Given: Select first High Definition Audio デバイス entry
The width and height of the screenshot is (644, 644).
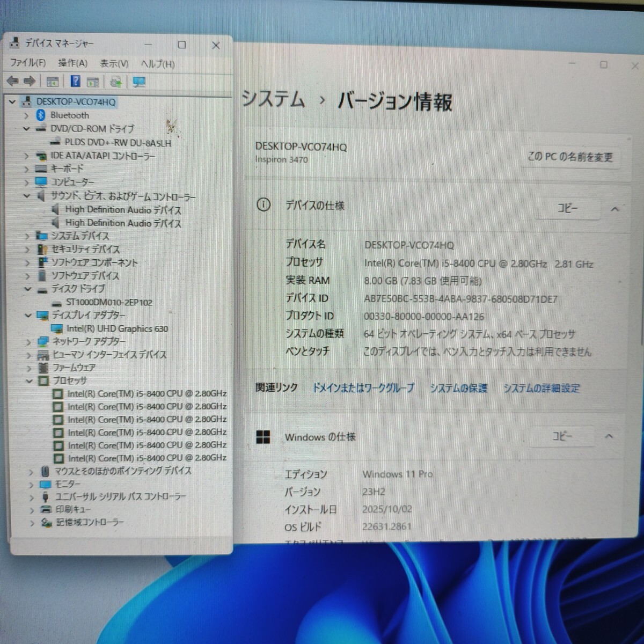Looking at the screenshot, I should pyautogui.click(x=123, y=210).
